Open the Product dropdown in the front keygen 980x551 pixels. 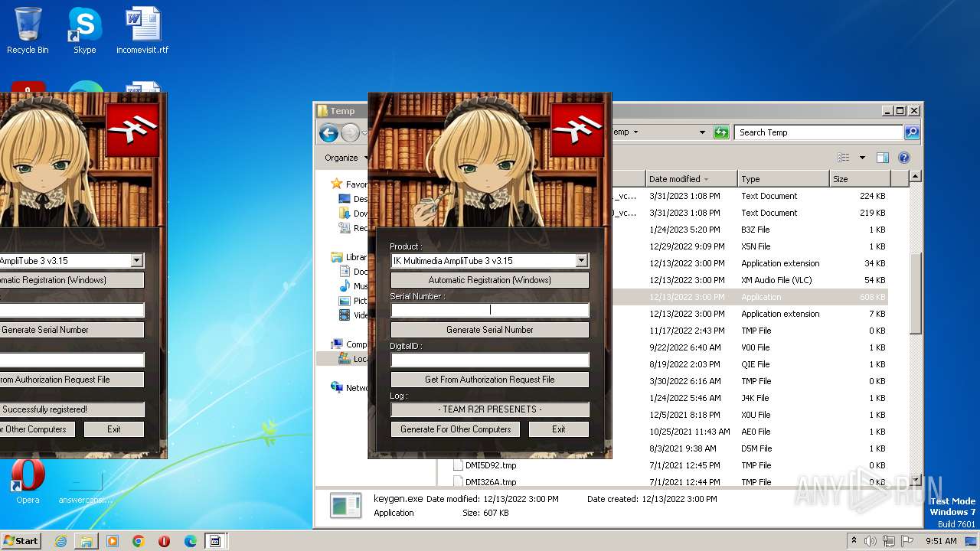coord(581,261)
